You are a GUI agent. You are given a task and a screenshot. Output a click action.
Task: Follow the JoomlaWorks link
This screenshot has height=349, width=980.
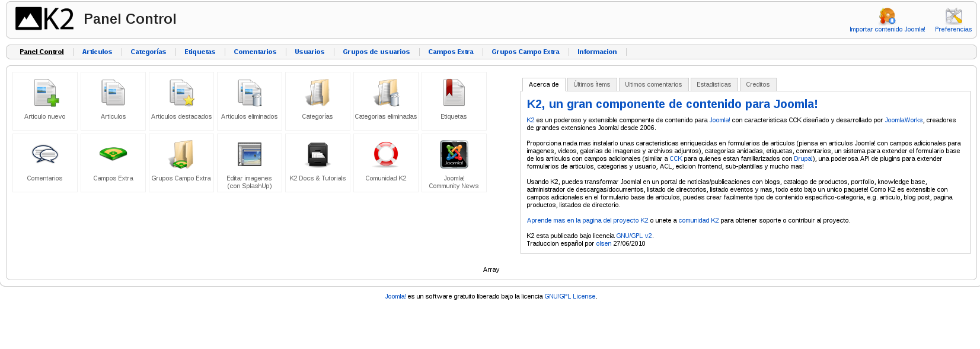[904, 120]
